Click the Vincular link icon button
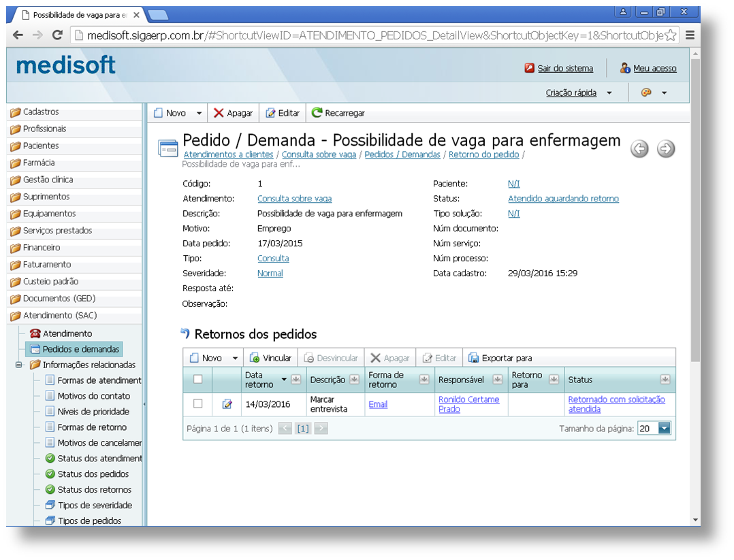The height and width of the screenshot is (560, 734). 255,358
